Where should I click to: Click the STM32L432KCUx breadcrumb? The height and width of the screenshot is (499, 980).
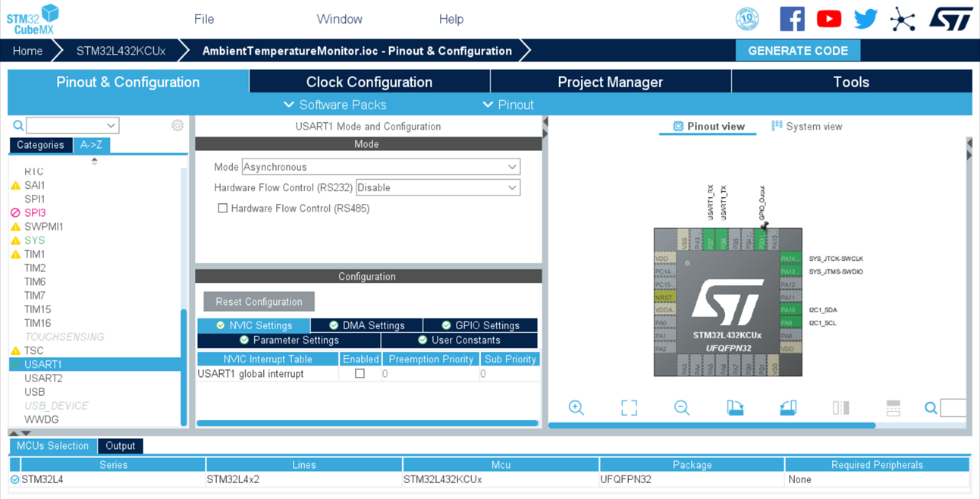tap(121, 51)
